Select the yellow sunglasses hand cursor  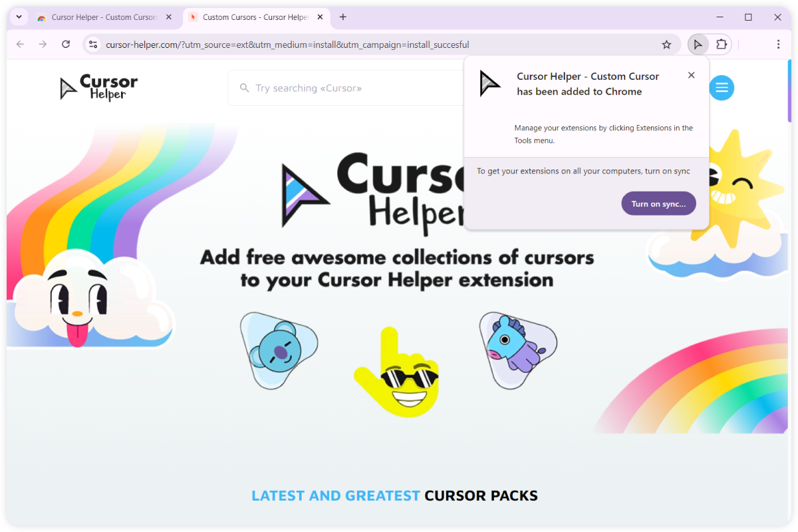point(397,372)
